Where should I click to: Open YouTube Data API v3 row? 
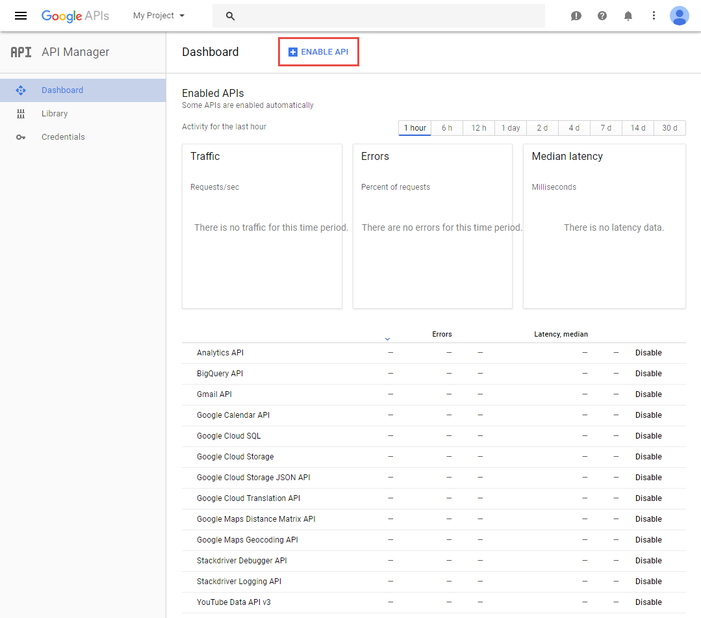(x=434, y=602)
